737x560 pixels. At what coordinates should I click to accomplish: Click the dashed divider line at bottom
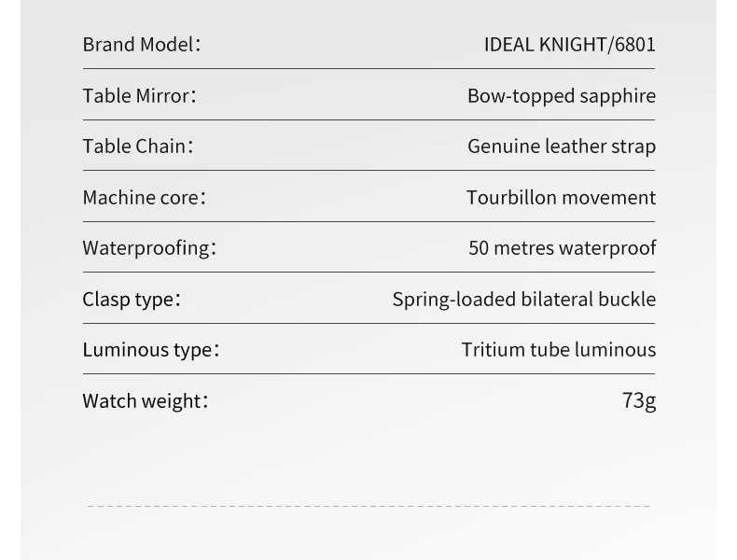click(x=368, y=507)
